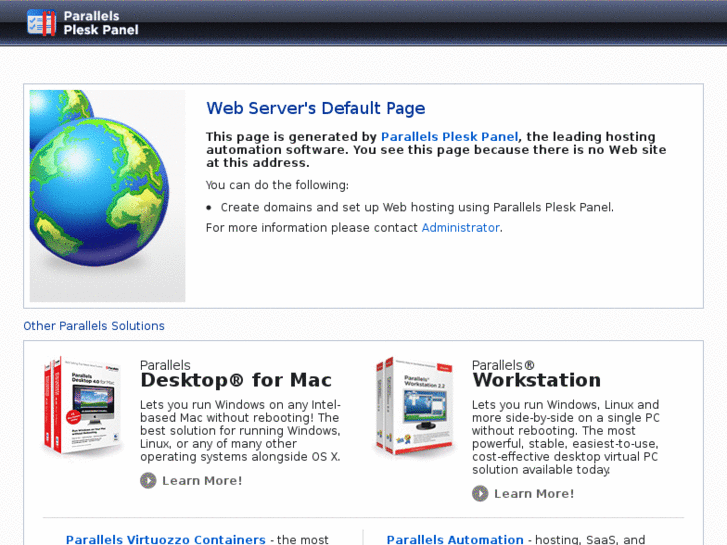Click the Web Server's Default Page heading
This screenshot has height=545, width=727.
(315, 109)
